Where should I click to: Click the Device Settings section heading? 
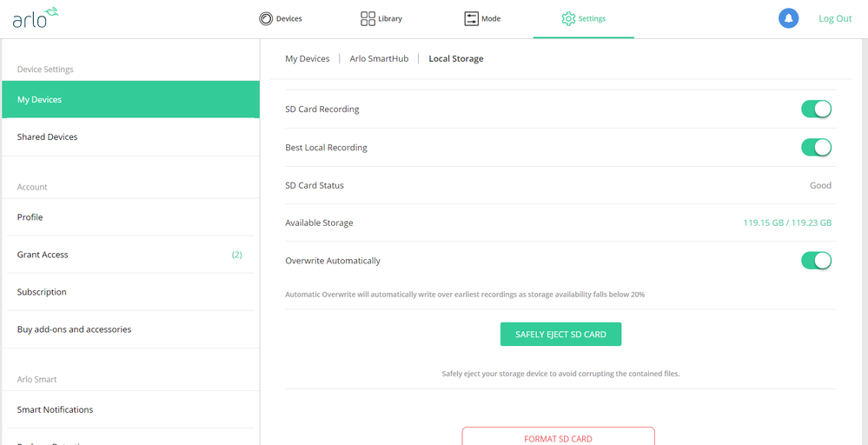click(45, 70)
